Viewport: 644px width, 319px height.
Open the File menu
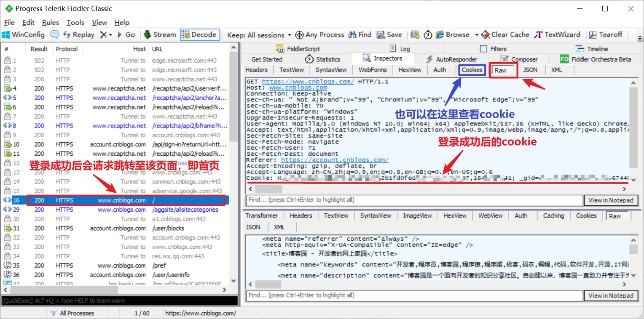point(9,22)
